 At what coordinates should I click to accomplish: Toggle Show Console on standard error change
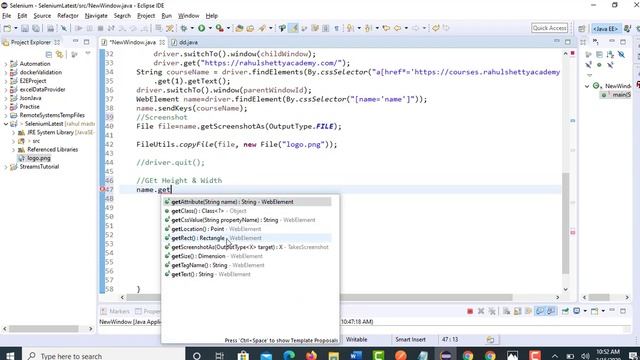pos(551,311)
